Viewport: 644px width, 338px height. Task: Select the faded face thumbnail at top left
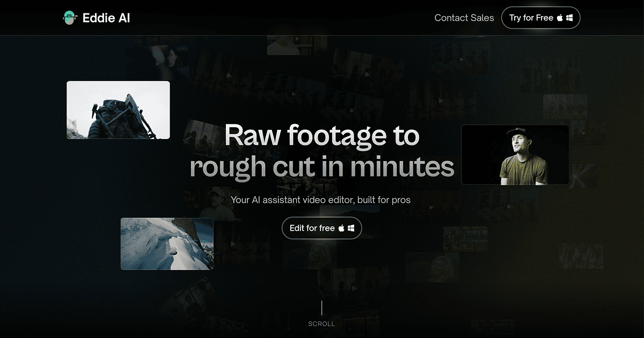tap(167, 58)
